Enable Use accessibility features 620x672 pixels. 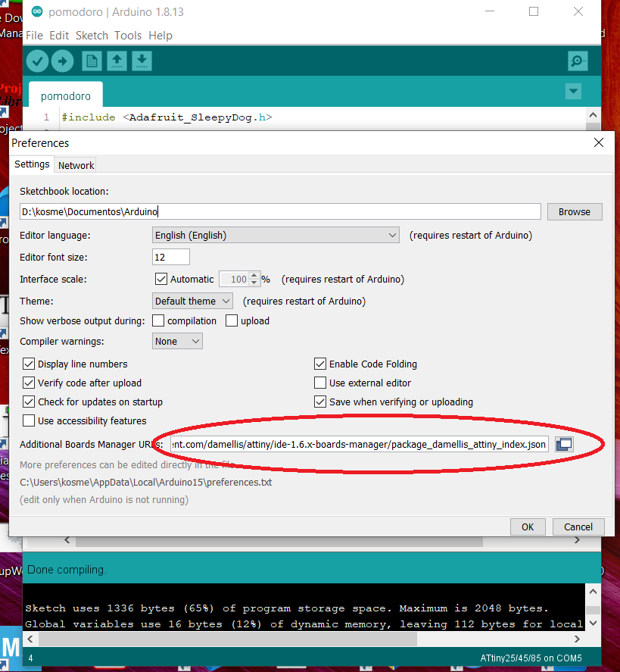pos(29,420)
